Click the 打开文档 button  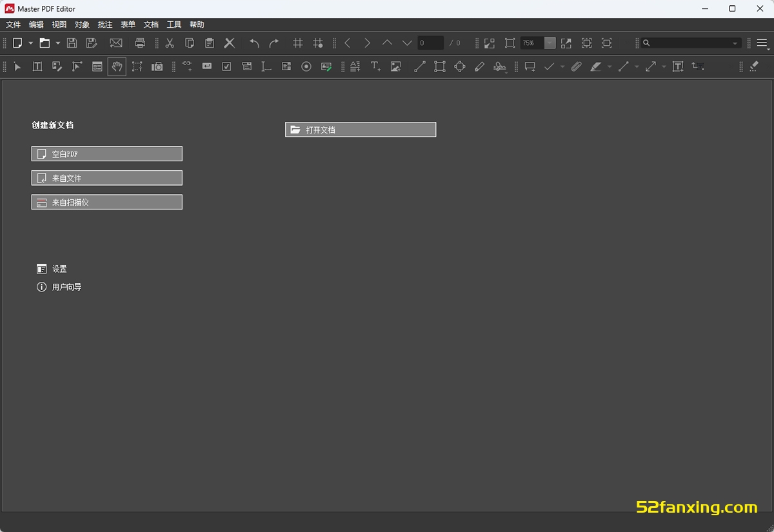361,130
